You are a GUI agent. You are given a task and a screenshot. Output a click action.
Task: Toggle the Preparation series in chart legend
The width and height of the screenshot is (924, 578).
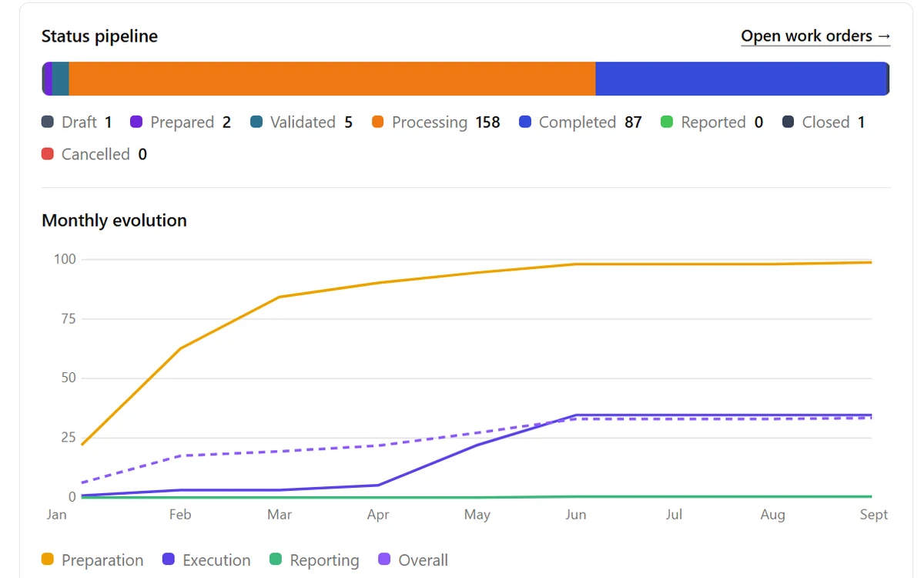coord(92,560)
